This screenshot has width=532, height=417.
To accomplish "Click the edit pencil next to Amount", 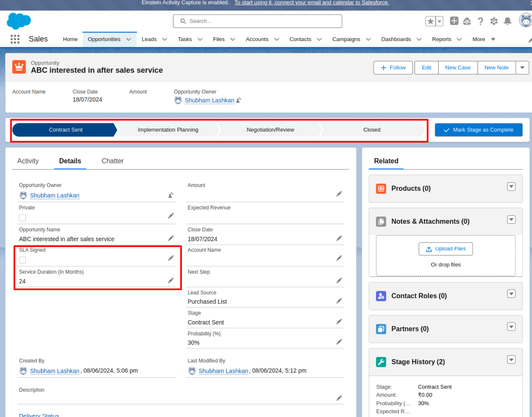I will point(339,194).
